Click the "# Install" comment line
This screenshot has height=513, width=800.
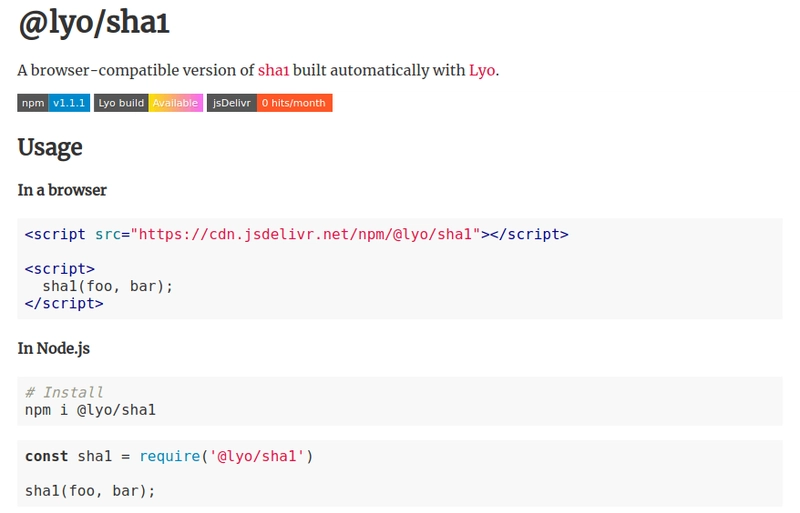tap(64, 392)
